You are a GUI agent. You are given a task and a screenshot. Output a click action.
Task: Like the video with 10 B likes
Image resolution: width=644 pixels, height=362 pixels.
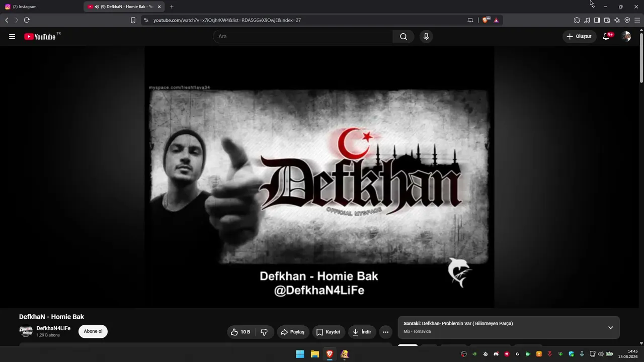coord(240,332)
